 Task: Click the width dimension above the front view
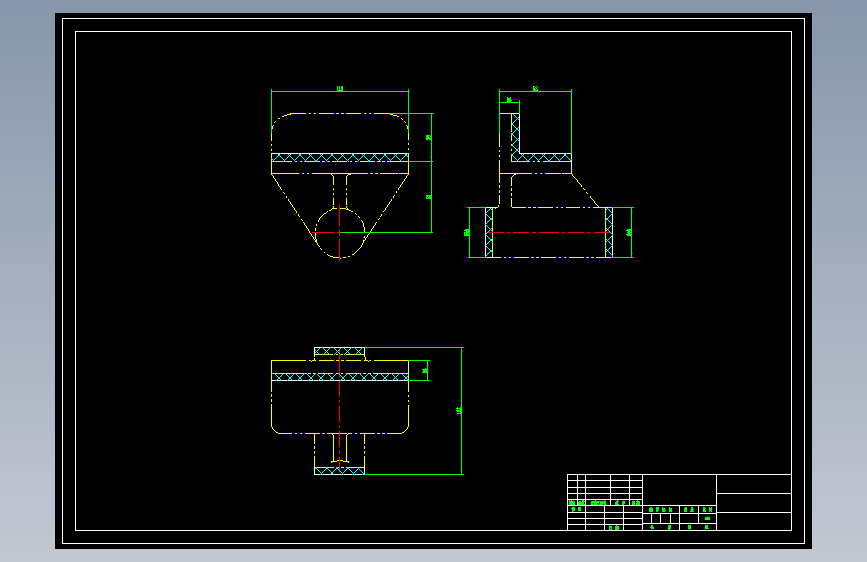[x=340, y=89]
